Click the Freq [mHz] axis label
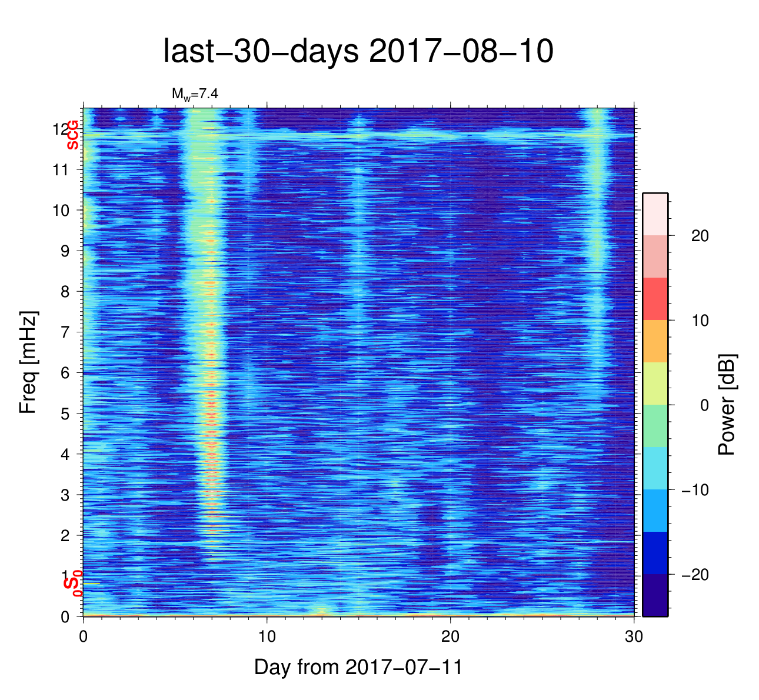Viewport: 759px width, 700px height. [x=28, y=362]
